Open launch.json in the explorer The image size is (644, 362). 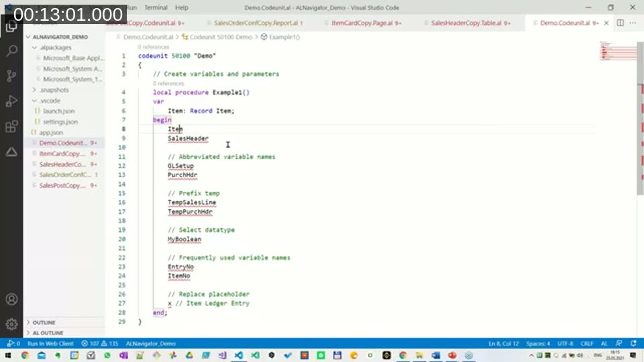click(59, 111)
